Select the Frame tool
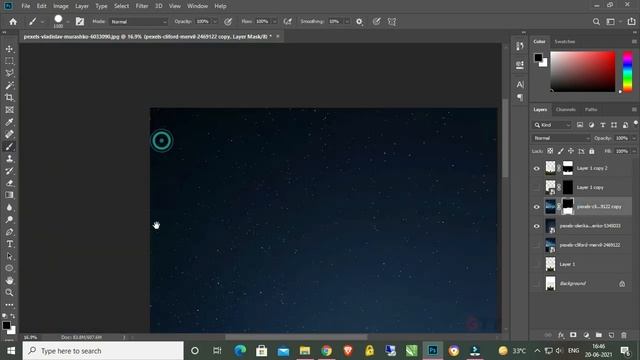640x360 pixels. point(9,110)
